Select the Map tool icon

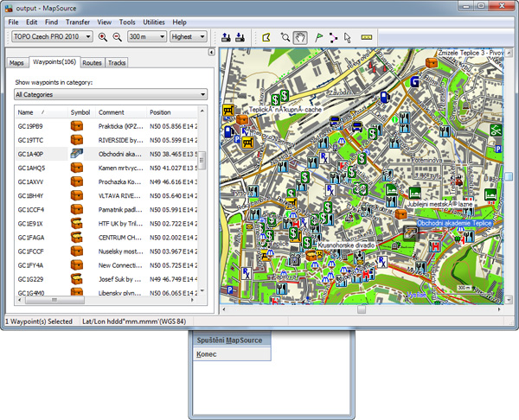pyautogui.click(x=266, y=37)
